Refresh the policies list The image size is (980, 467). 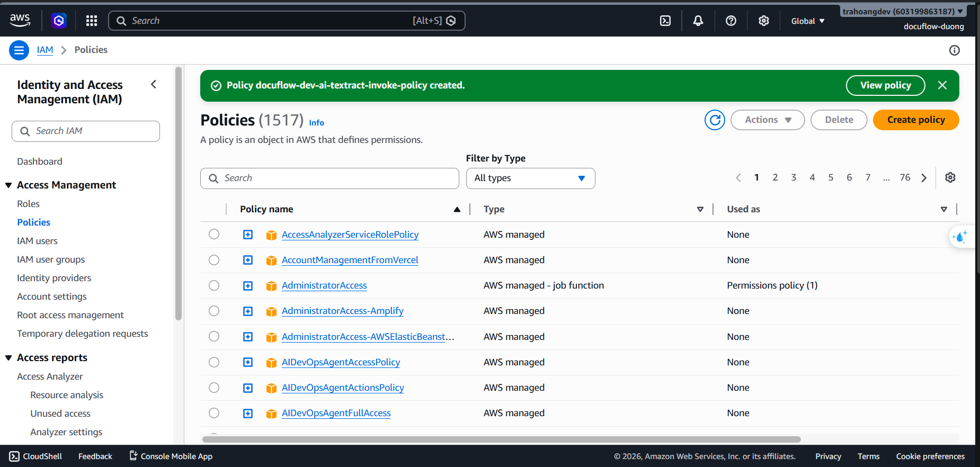(715, 120)
